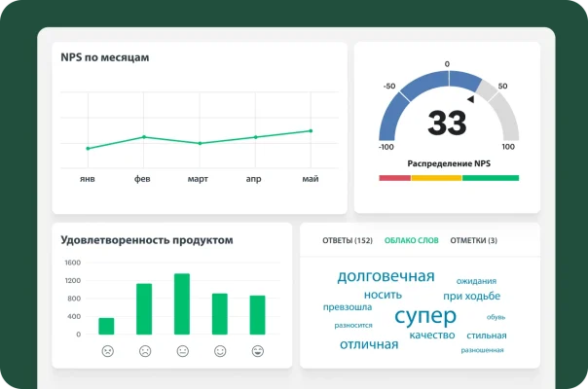The height and width of the screenshot is (389, 588).
Task: Click the word 'превзошла' in the word cloud
Action: coord(348,307)
